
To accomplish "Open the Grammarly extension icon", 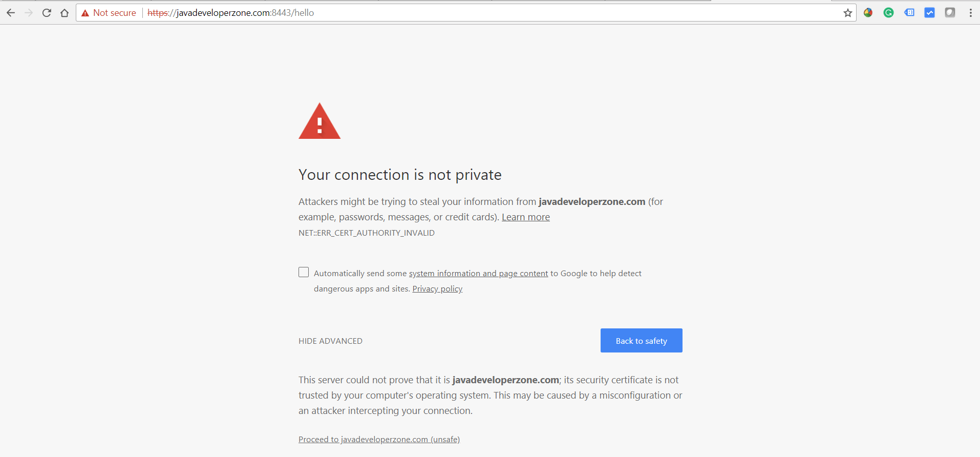I will (888, 12).
